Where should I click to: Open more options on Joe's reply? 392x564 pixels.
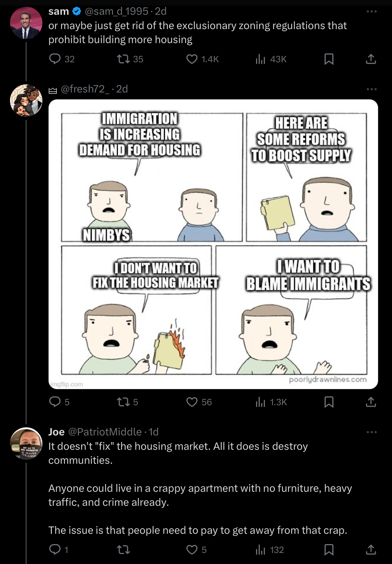tap(371, 432)
